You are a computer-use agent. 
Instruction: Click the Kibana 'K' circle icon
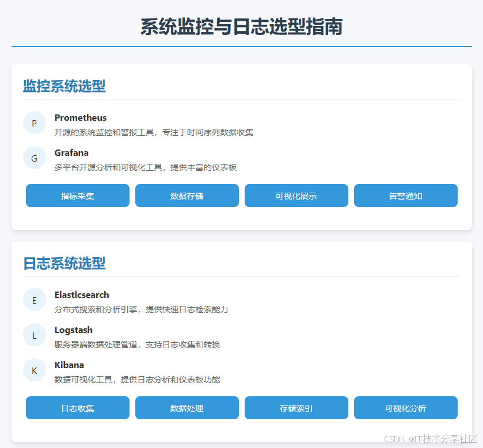click(35, 370)
